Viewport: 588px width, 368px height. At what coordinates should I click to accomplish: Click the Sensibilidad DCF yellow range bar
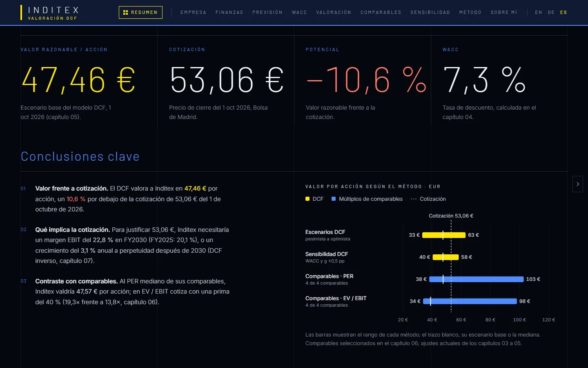[445, 257]
